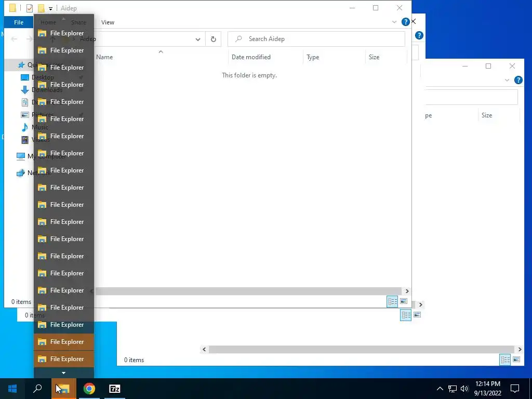Viewport: 532px width, 399px height.
Task: Toggle Details view in rearmost window
Action: pos(505,360)
